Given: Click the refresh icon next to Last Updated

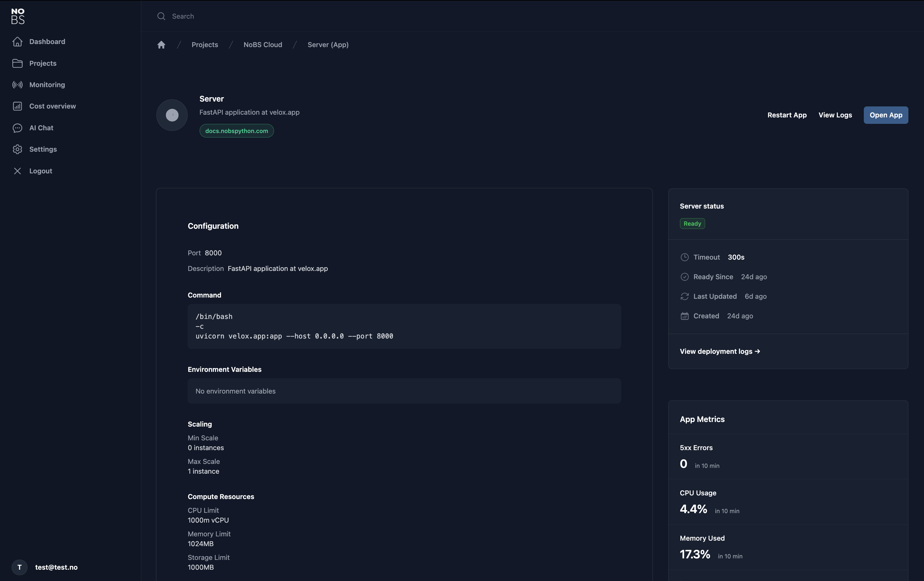Looking at the screenshot, I should (685, 296).
